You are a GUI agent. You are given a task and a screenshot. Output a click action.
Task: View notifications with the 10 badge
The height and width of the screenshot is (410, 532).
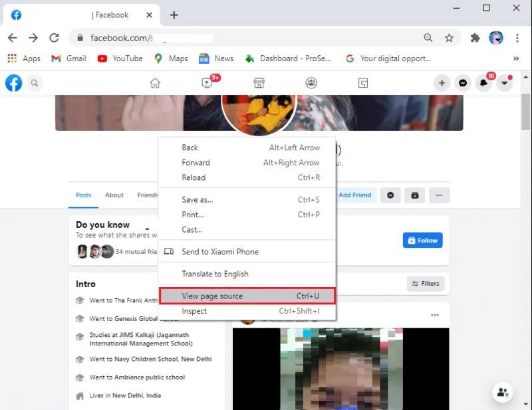click(x=483, y=83)
